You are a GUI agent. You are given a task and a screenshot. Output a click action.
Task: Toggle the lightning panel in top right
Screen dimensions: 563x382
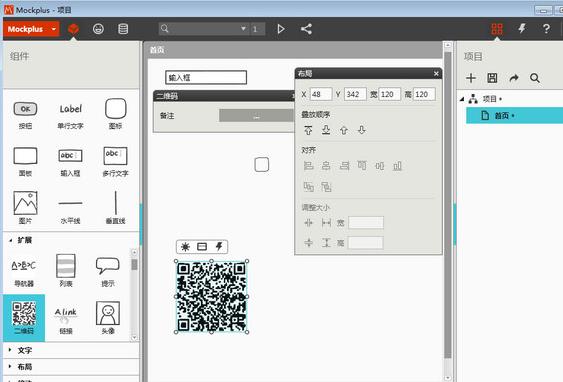click(x=522, y=29)
